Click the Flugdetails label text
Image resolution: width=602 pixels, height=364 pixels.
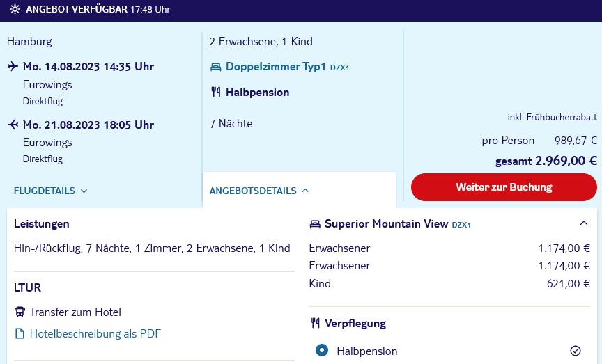click(45, 191)
